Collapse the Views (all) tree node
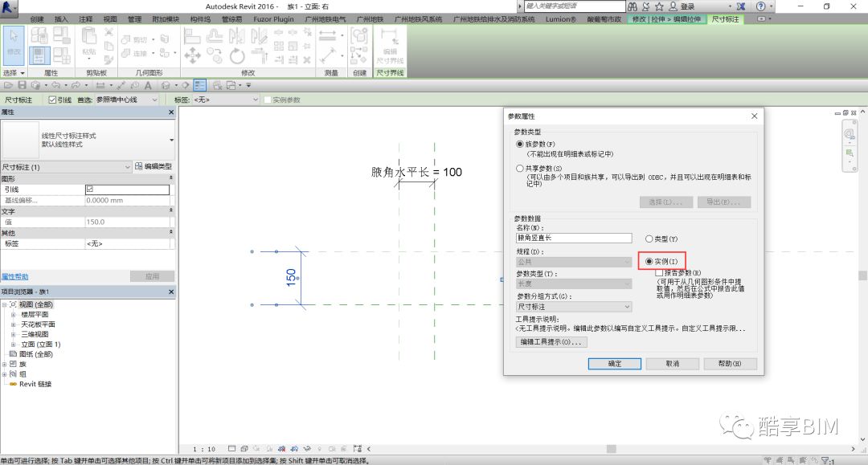 click(5, 304)
